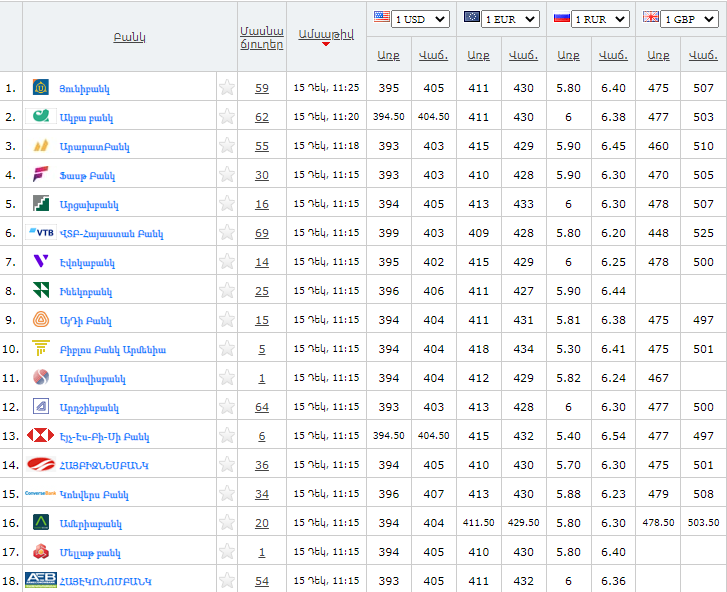Click the Converse Bank logo icon
727x592 pixels.
pyautogui.click(x=41, y=494)
